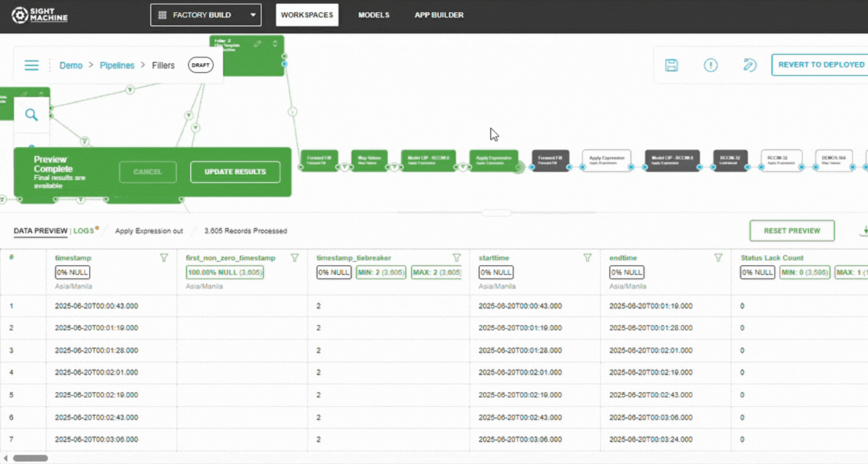Click the Cancel button in preview banner
Viewport: 868px width, 464px height.
pyautogui.click(x=148, y=171)
